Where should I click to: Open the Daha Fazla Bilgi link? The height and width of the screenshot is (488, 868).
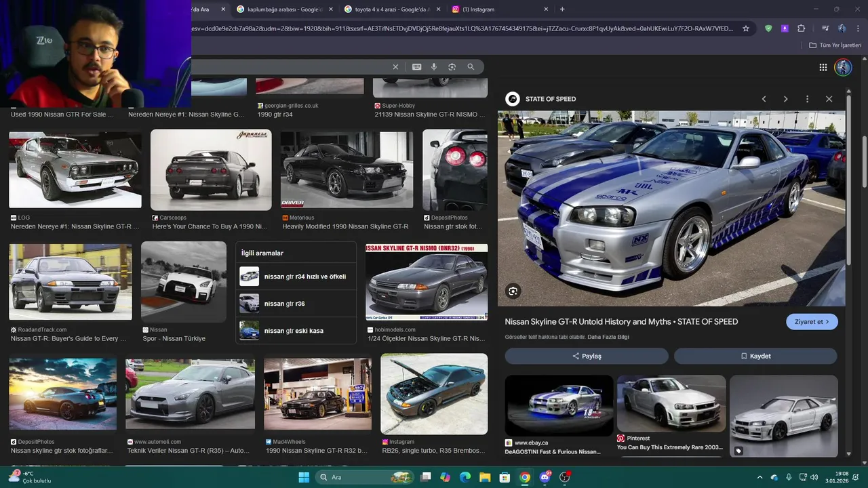coord(608,337)
